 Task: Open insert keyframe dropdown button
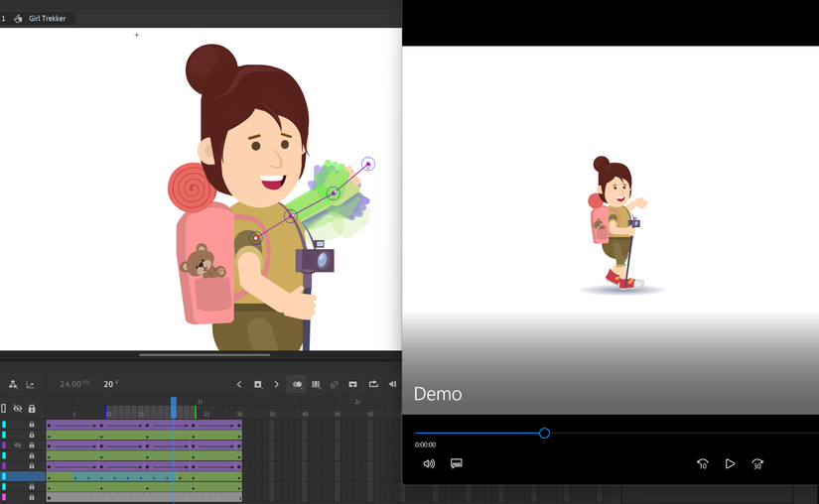tap(258, 385)
